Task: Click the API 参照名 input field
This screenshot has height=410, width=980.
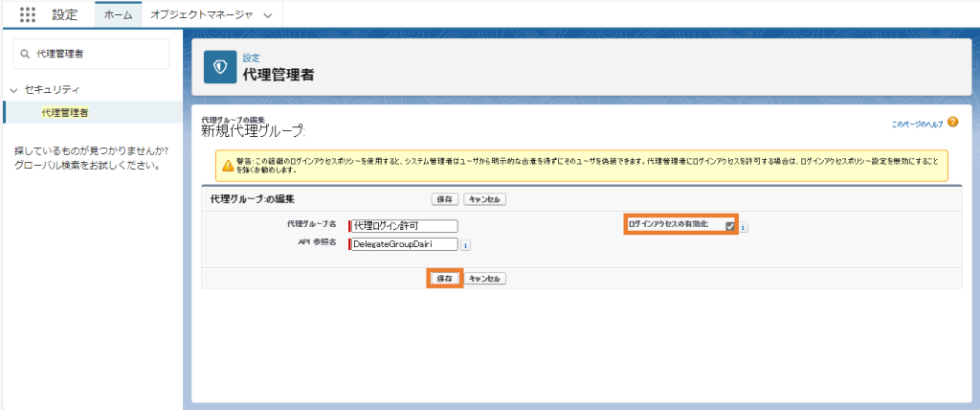Action: tap(405, 244)
